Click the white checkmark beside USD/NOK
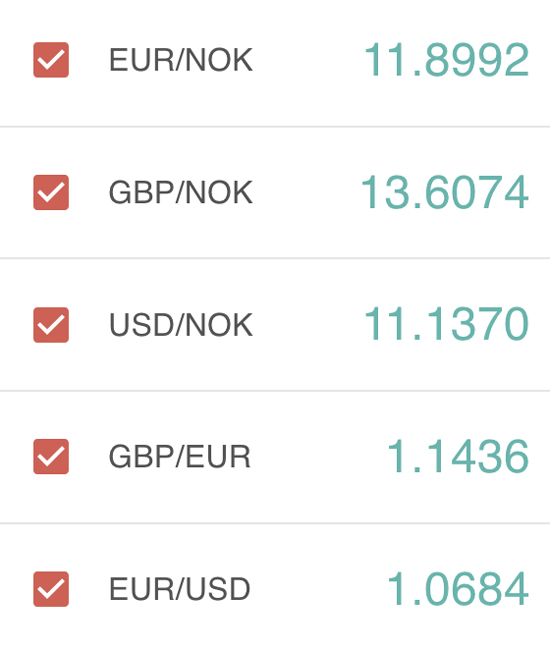550x650 pixels. point(51,325)
